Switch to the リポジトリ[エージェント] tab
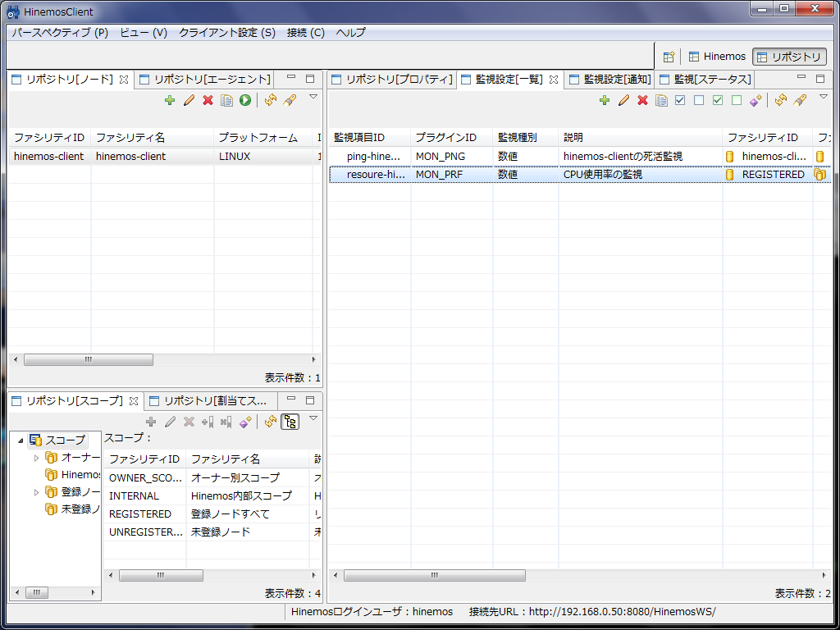This screenshot has height=630, width=840. click(x=205, y=80)
